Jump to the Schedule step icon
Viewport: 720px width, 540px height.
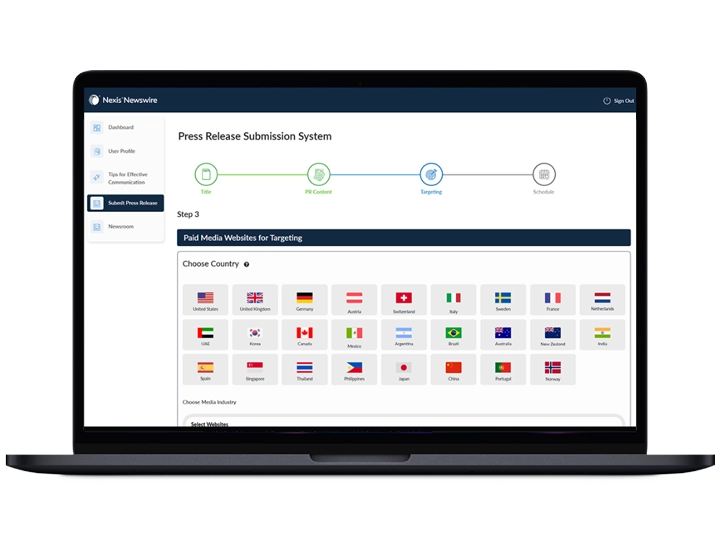[x=544, y=174]
